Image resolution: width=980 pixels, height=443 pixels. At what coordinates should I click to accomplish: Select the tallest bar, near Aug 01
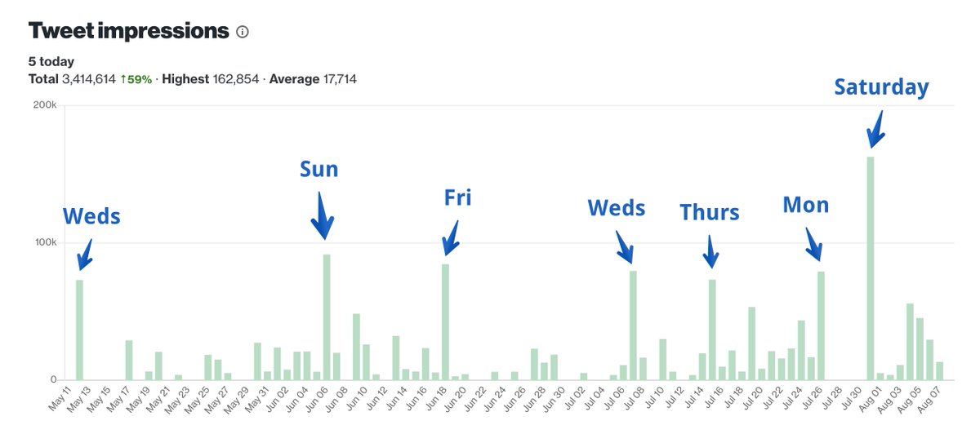pos(871,268)
